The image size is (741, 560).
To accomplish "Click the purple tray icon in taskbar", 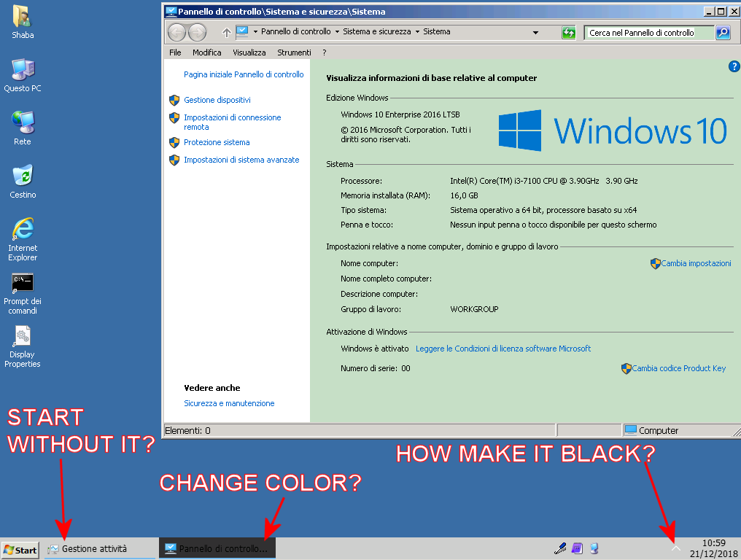I will click(x=577, y=548).
